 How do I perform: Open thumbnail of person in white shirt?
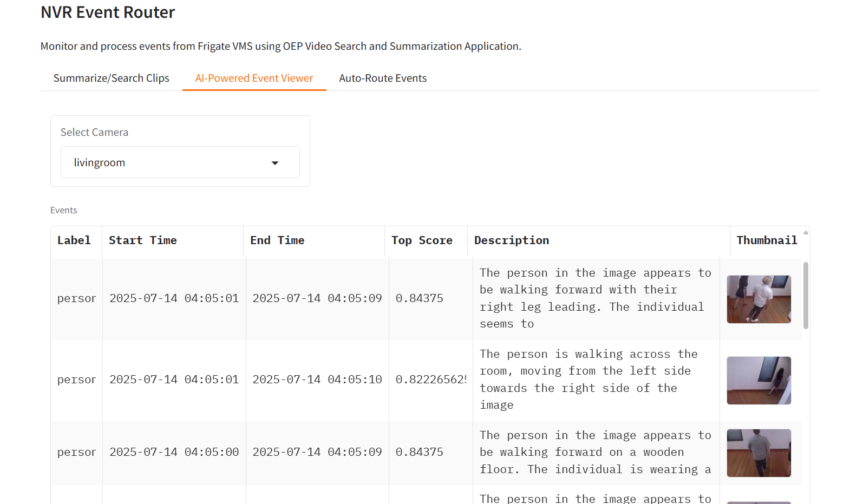(x=759, y=299)
